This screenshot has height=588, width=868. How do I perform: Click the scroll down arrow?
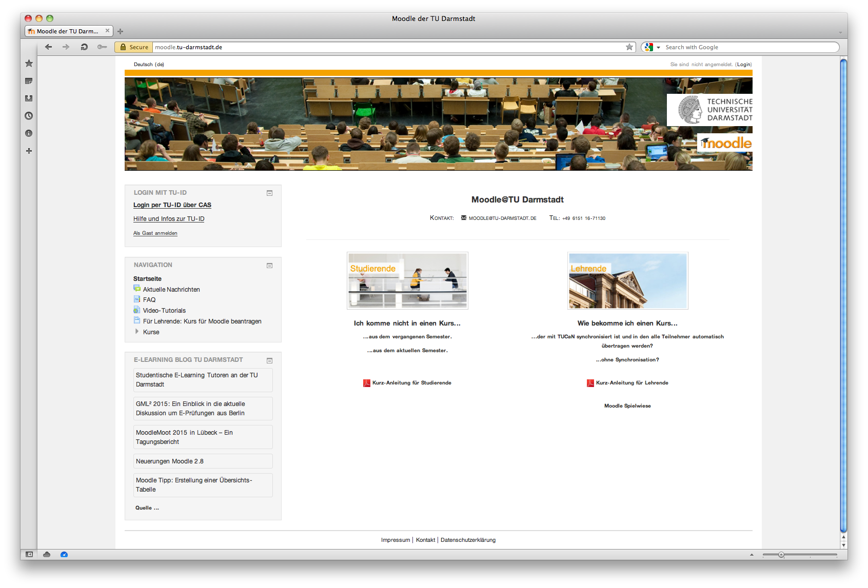pos(843,545)
